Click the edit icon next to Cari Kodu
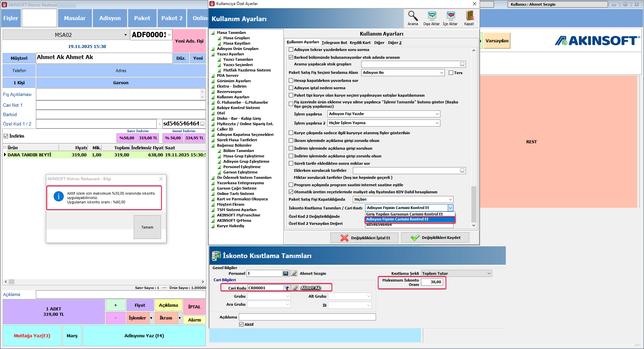Screen dimensions: 644x349 (295, 288)
